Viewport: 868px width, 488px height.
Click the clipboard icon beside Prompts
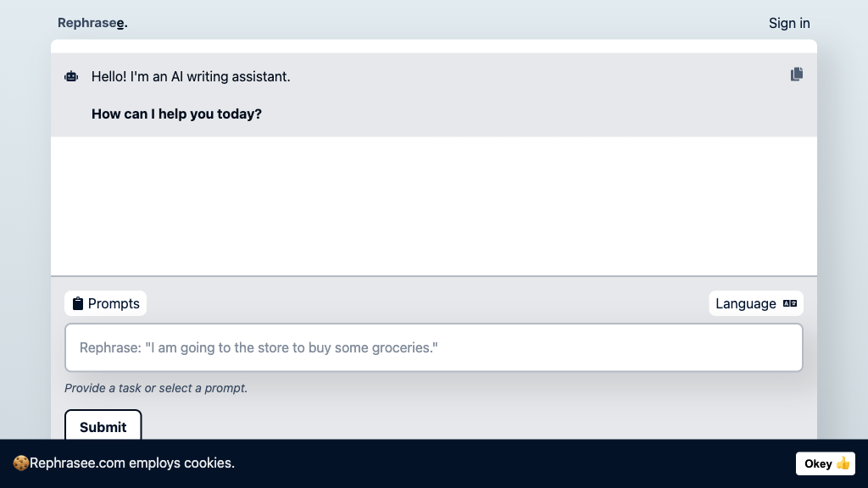pyautogui.click(x=78, y=303)
